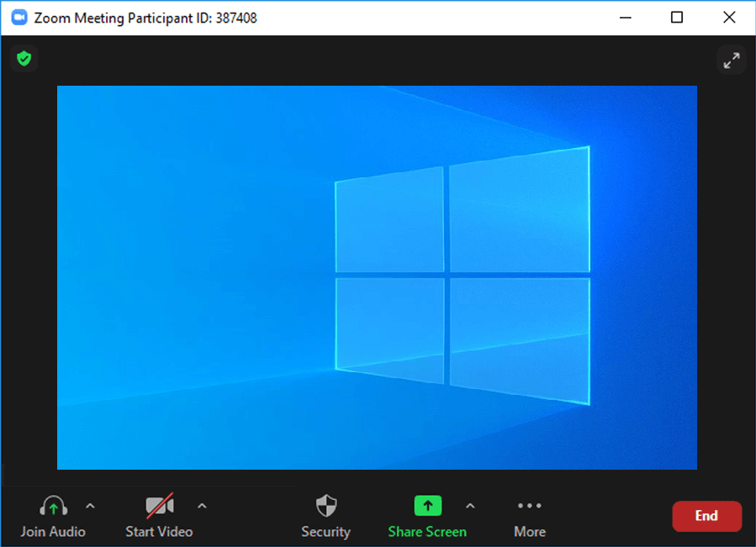Click the Zoom logo in the title bar

pyautogui.click(x=19, y=18)
